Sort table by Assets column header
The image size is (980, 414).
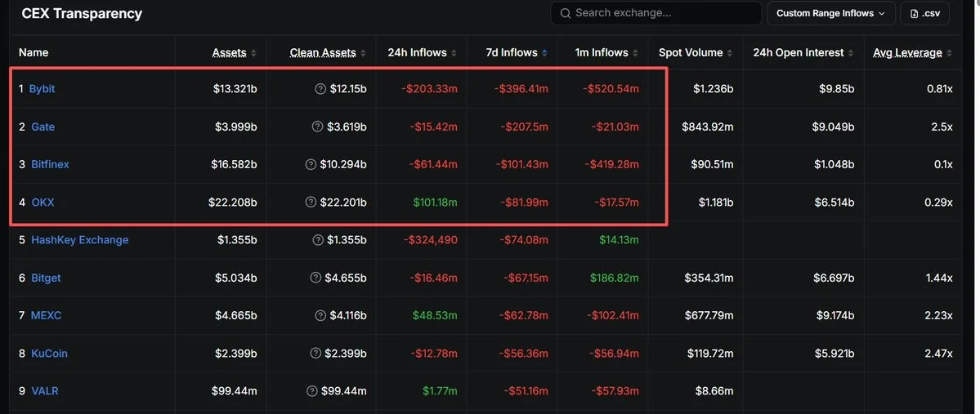pyautogui.click(x=234, y=53)
